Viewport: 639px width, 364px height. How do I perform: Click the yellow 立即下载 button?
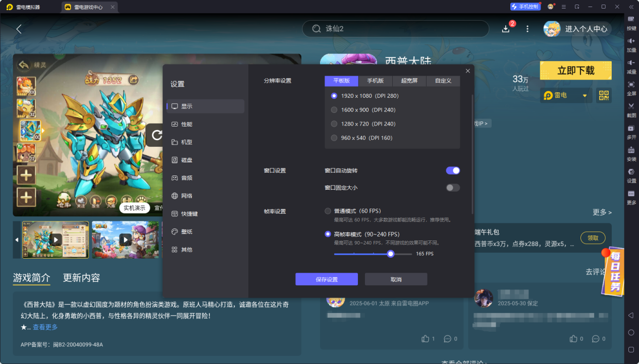[x=575, y=71]
